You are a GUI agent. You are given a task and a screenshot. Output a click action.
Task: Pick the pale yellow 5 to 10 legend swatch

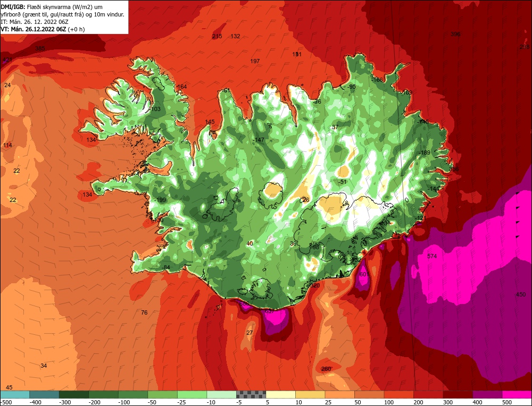point(280,394)
